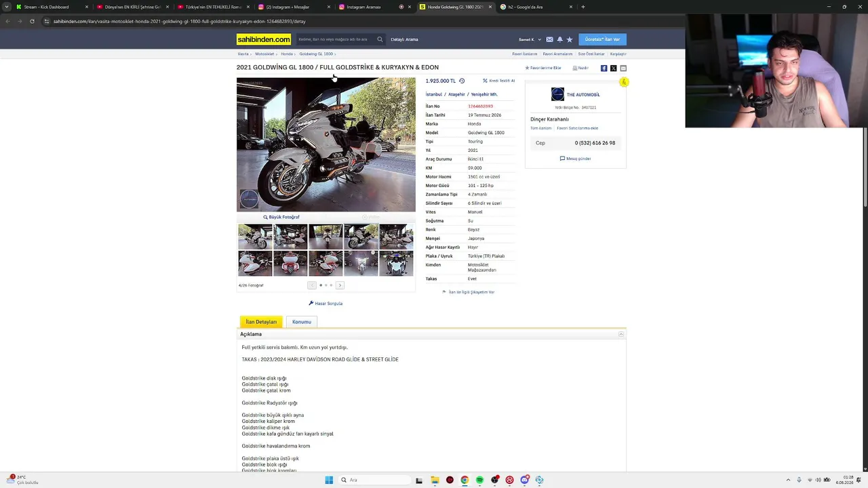Screen dimensions: 868x488
Task: Share the listing on Facebook
Action: pyautogui.click(x=604, y=68)
